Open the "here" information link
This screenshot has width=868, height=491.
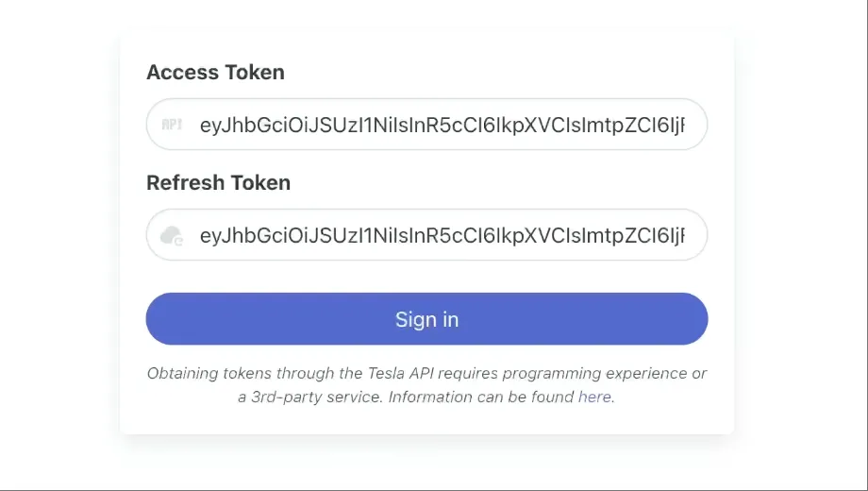click(594, 398)
